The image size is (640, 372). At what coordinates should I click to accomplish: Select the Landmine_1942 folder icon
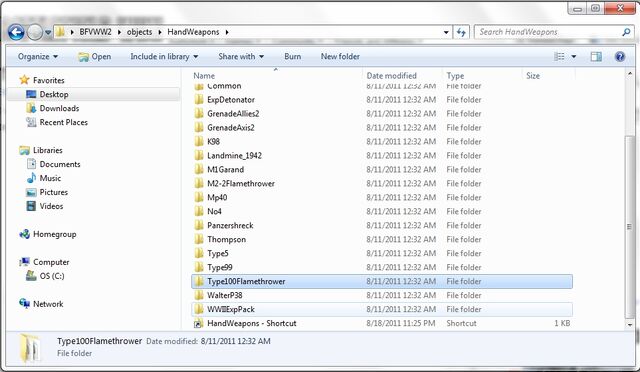click(x=199, y=156)
